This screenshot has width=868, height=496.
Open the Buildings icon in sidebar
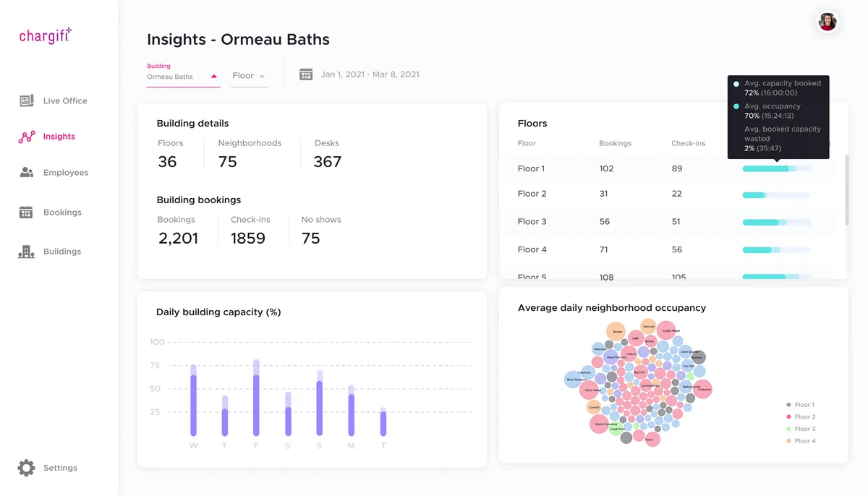[x=26, y=252]
